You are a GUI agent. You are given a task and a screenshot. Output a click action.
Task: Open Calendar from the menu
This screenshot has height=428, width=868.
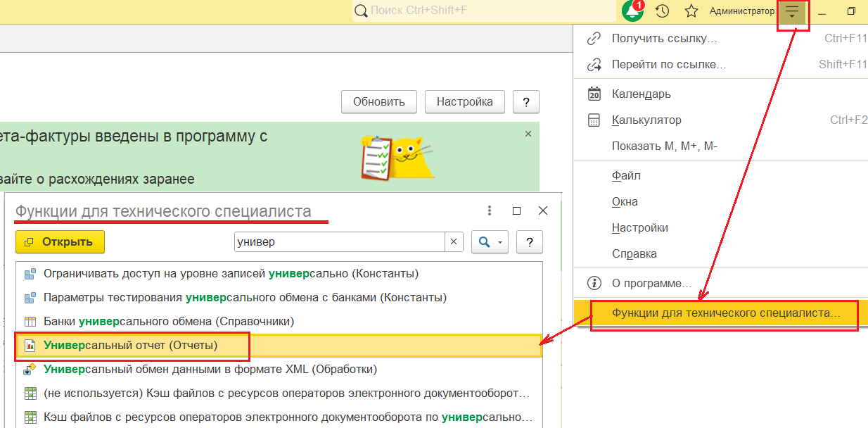pos(641,94)
